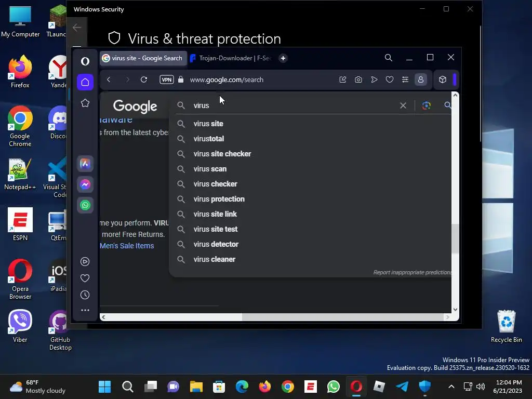Open the Easy Setup sliders icon
532x399 pixels.
coord(405,79)
